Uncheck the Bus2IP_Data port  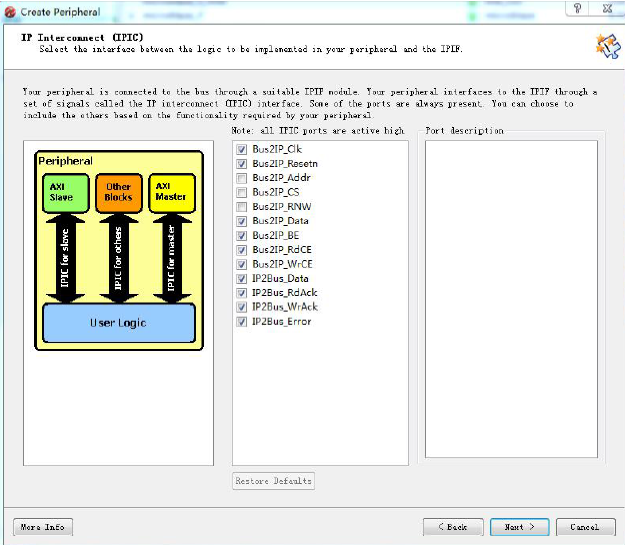[x=241, y=220]
